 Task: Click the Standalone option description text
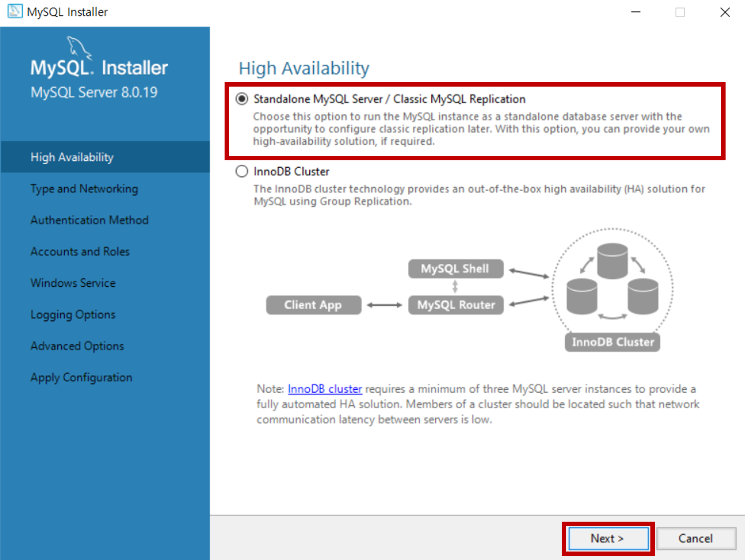481,129
